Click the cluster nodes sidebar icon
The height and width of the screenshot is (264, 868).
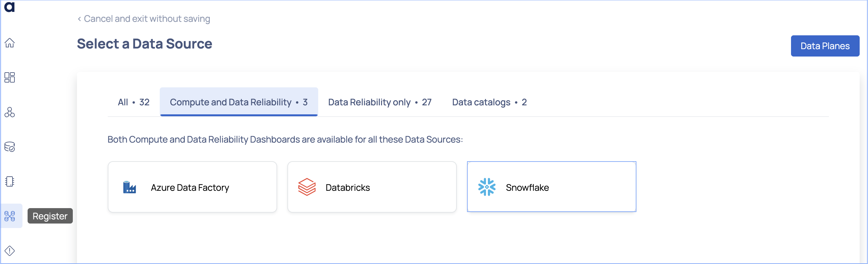click(x=9, y=112)
